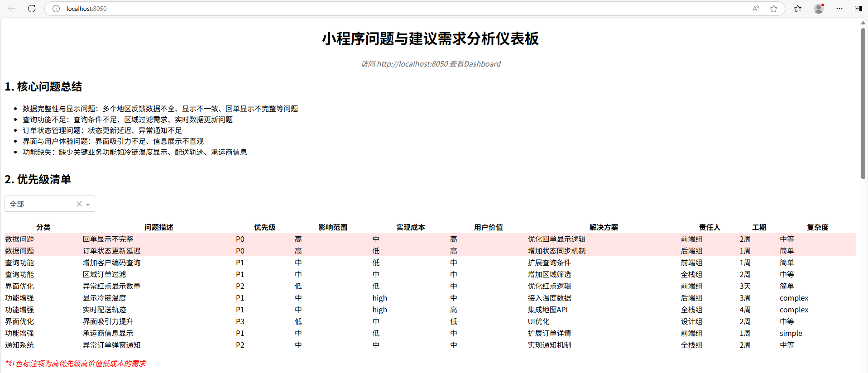Click the 解决方案 column header
The image size is (868, 373).
[x=604, y=227]
